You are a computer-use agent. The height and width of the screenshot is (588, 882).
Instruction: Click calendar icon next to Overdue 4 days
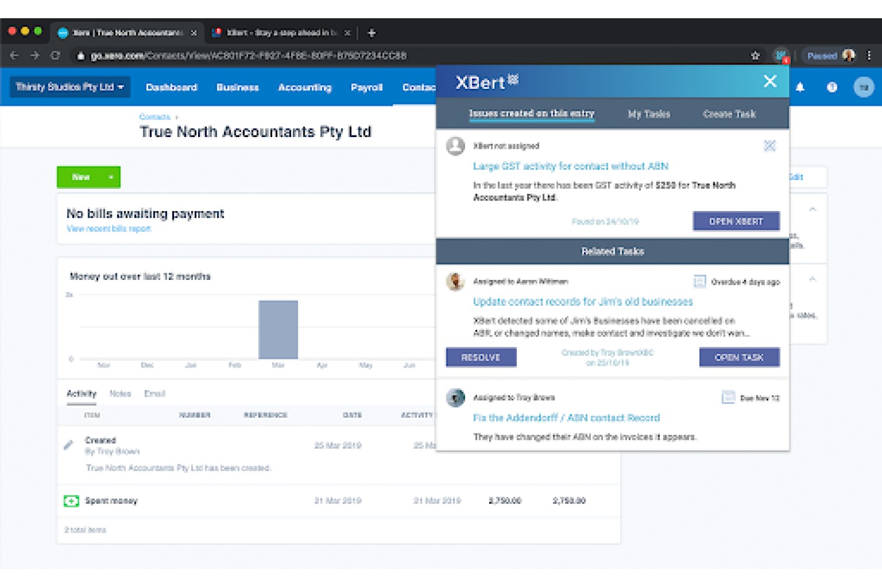coord(700,282)
